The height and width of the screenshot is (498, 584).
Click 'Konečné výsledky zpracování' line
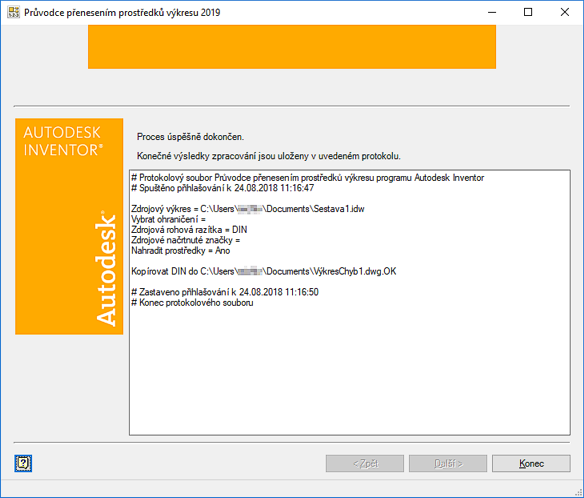269,156
